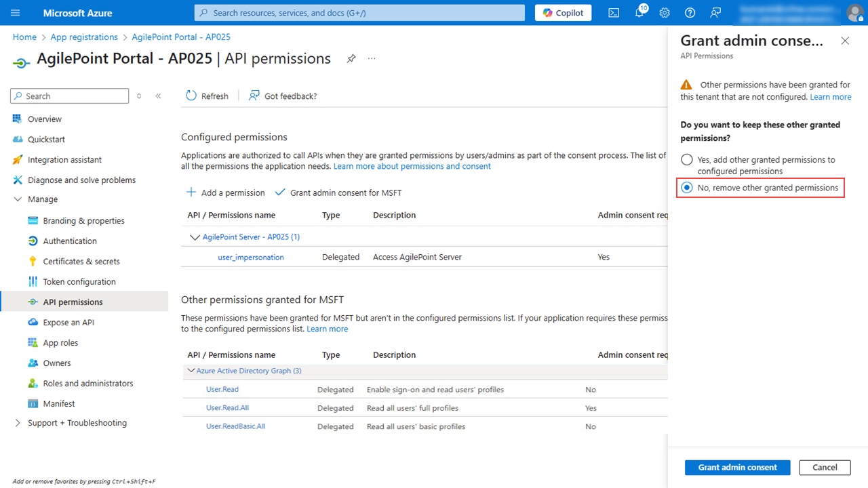Viewport: 868px width, 488px height.
Task: Click Got feedback? link
Action: (x=283, y=96)
